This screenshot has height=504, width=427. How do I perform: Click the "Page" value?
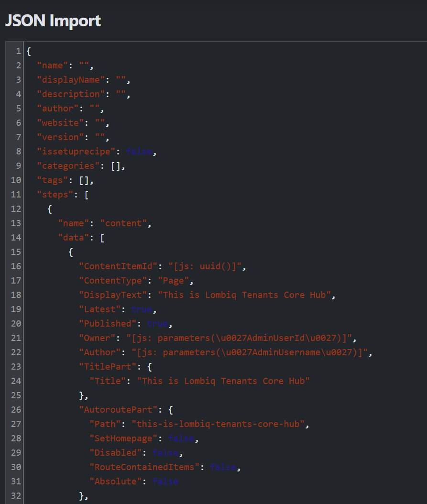pos(173,281)
